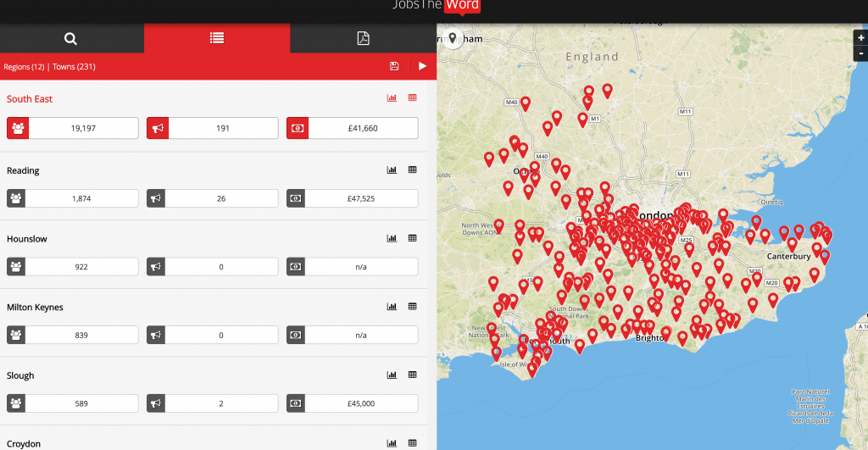868x450 pixels.
Task: Open the South East bar chart
Action: 392,98
